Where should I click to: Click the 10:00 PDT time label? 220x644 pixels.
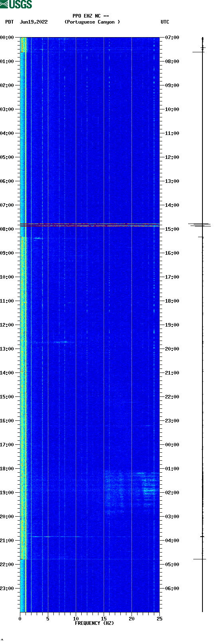coord(7,277)
